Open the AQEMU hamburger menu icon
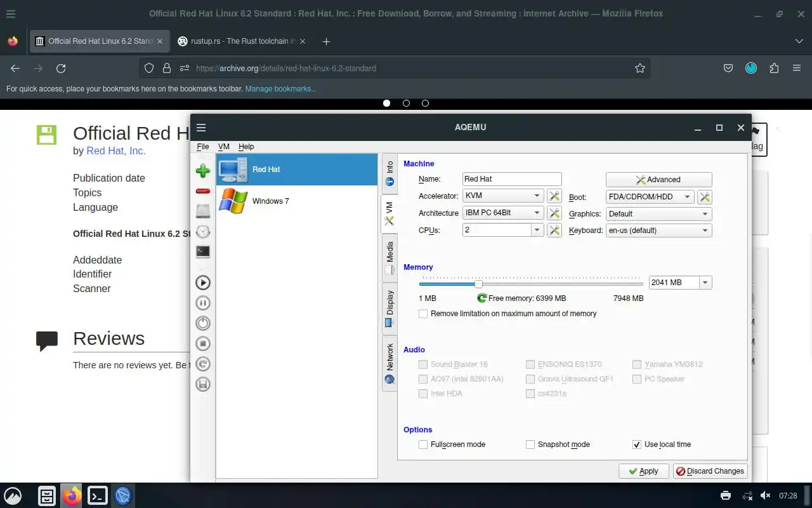Screen dimensions: 812x508 pos(201,128)
